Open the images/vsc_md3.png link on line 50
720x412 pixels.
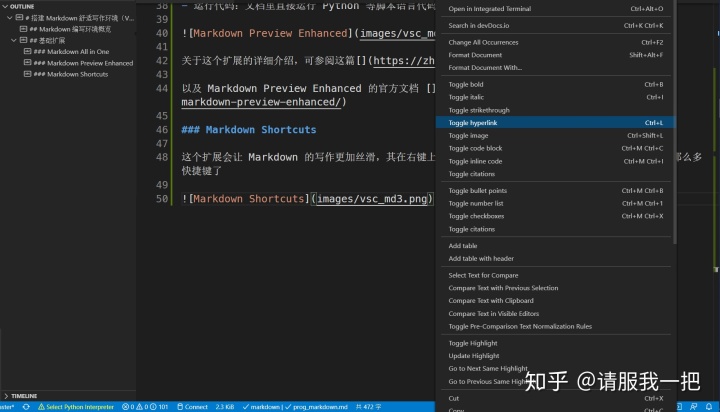pyautogui.click(x=372, y=199)
